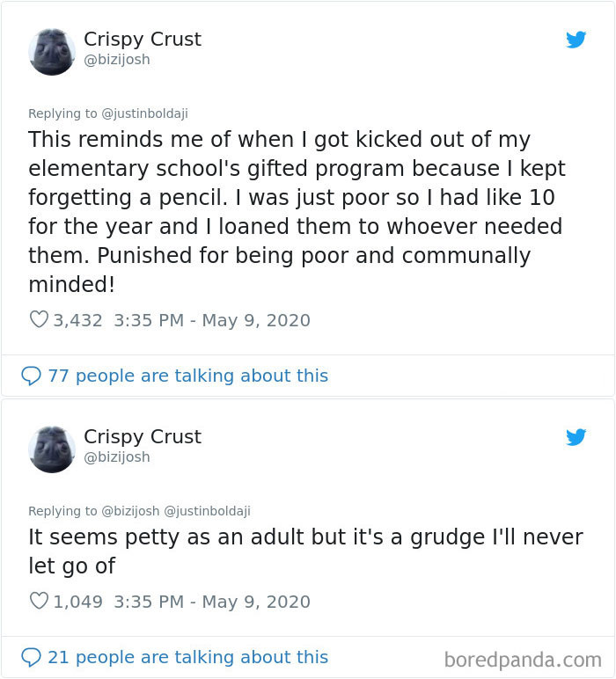The width and height of the screenshot is (616, 679).
Task: Click the Crispy Crust name above the grudge tweet
Action: tap(142, 436)
